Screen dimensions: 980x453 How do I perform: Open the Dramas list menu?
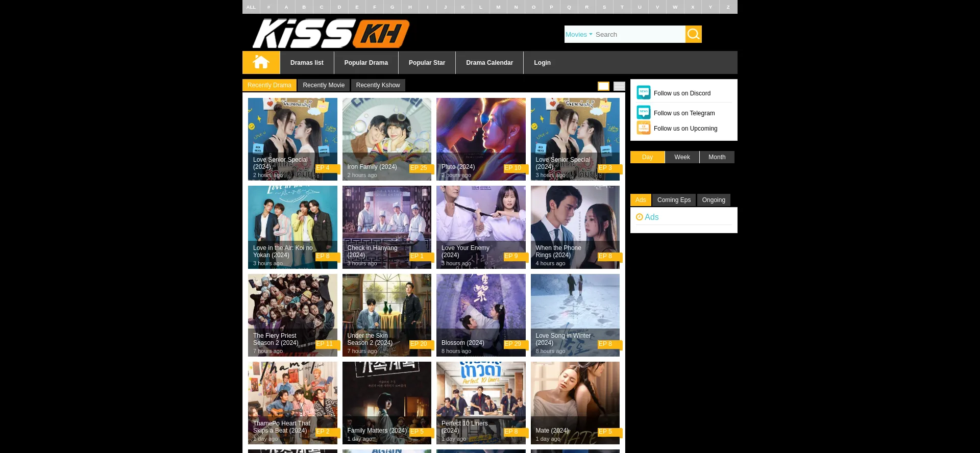click(x=307, y=63)
